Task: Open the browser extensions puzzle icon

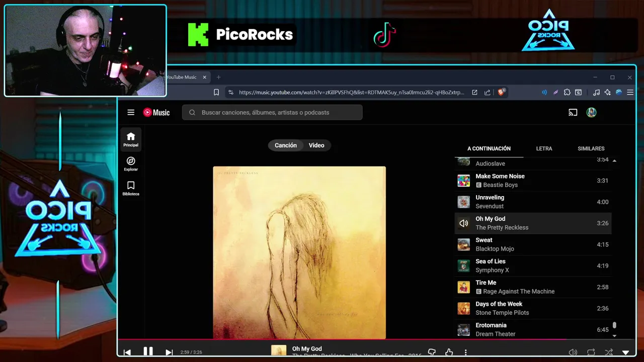Action: click(567, 93)
